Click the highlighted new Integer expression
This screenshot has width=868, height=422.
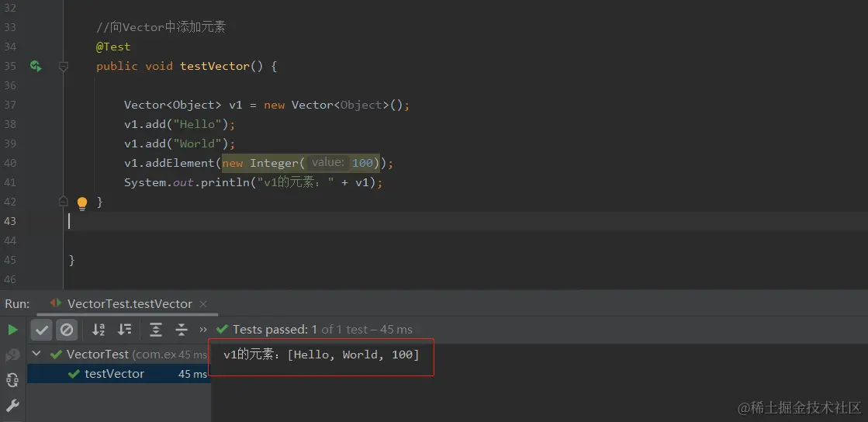tap(301, 163)
